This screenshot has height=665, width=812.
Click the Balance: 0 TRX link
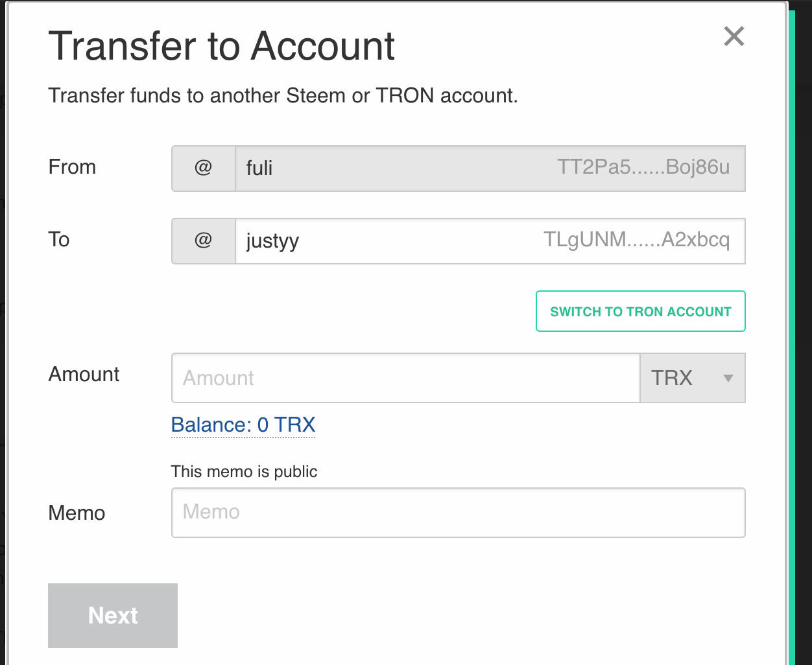click(x=243, y=425)
